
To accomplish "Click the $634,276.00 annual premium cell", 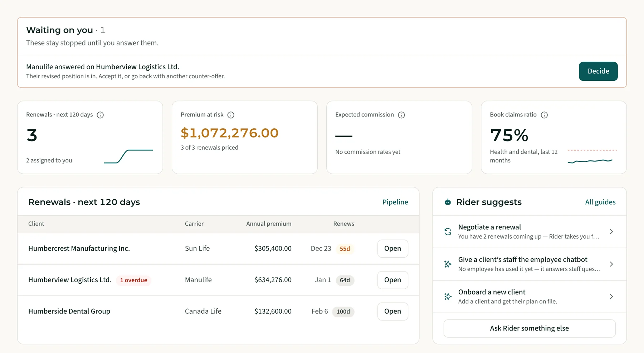I will coord(273,280).
